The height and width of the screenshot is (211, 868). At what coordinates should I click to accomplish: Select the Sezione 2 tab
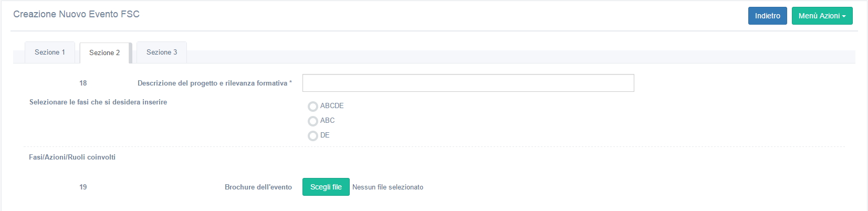[x=104, y=53]
